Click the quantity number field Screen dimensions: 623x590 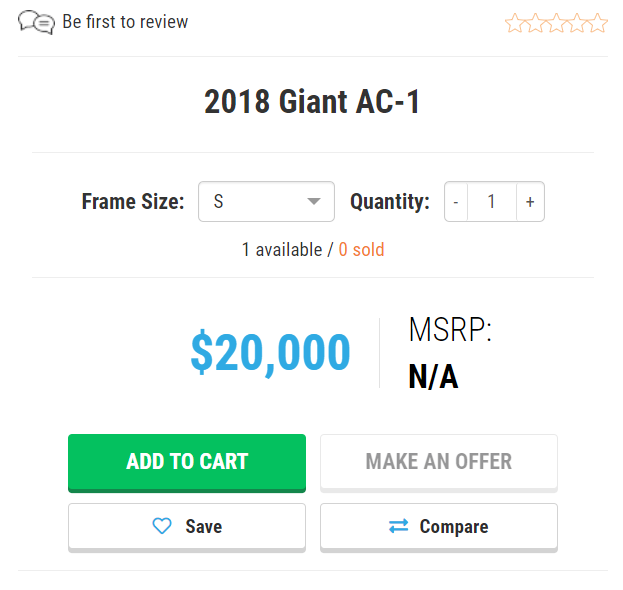coord(491,201)
